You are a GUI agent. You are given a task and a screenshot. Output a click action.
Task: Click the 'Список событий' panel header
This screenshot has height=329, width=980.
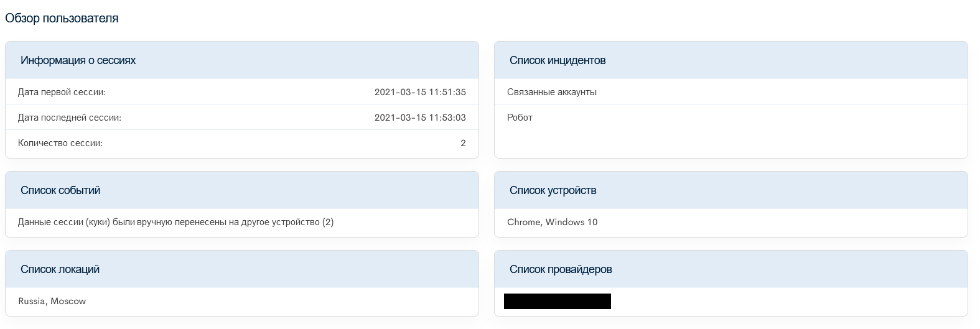click(60, 190)
